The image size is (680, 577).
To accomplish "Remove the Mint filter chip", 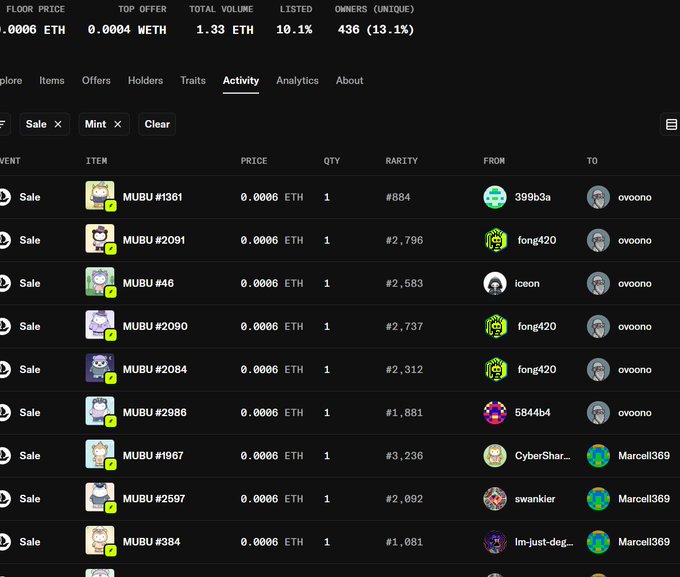I will point(118,125).
